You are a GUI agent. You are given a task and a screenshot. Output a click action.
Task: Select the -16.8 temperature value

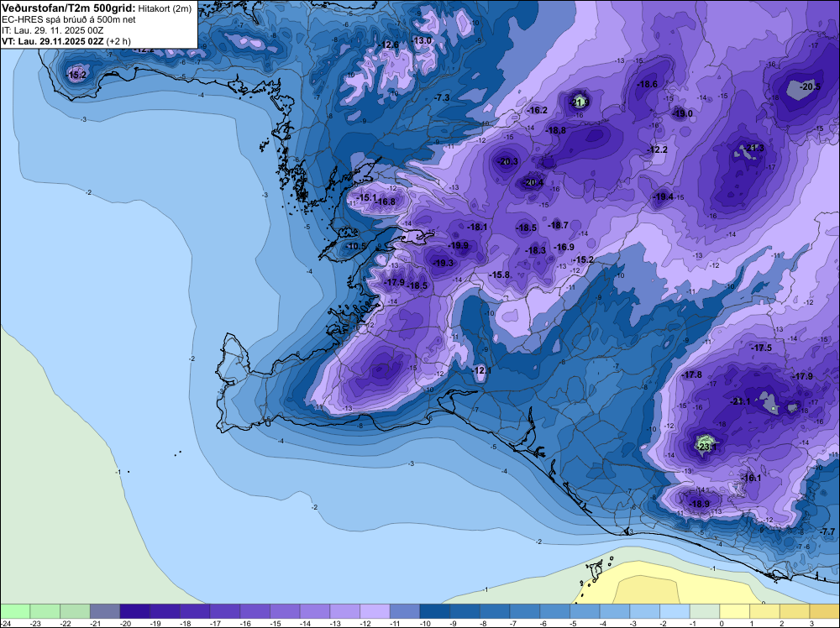[x=386, y=201]
